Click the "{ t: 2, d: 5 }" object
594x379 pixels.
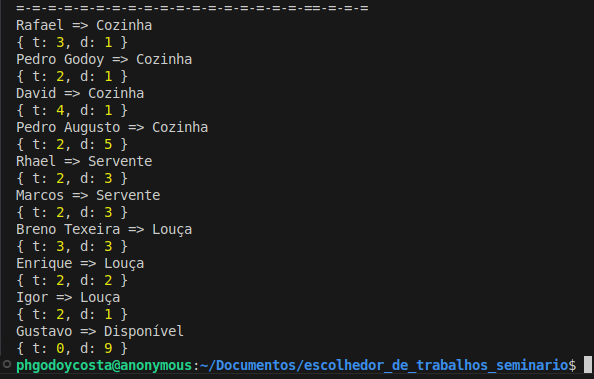click(x=72, y=144)
